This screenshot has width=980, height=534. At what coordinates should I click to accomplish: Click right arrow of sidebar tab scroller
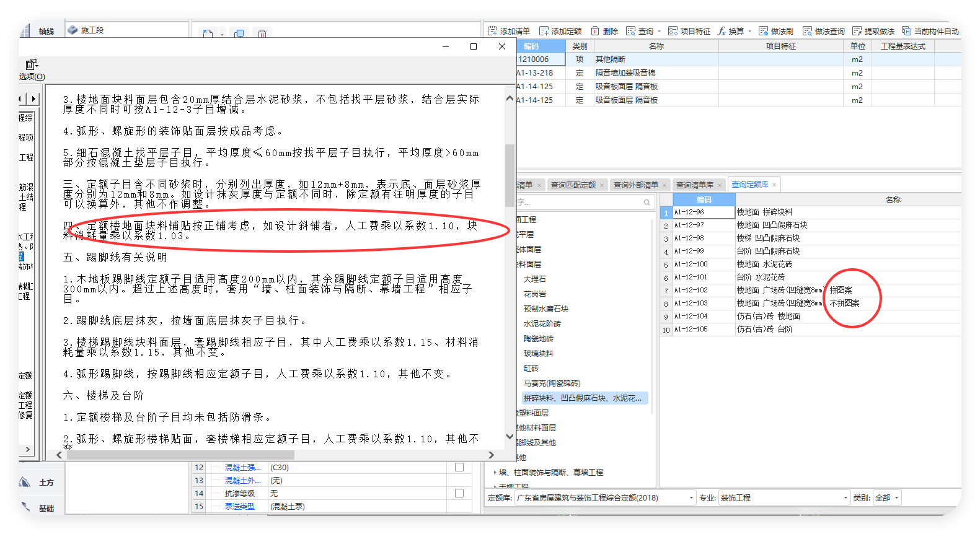tap(33, 98)
